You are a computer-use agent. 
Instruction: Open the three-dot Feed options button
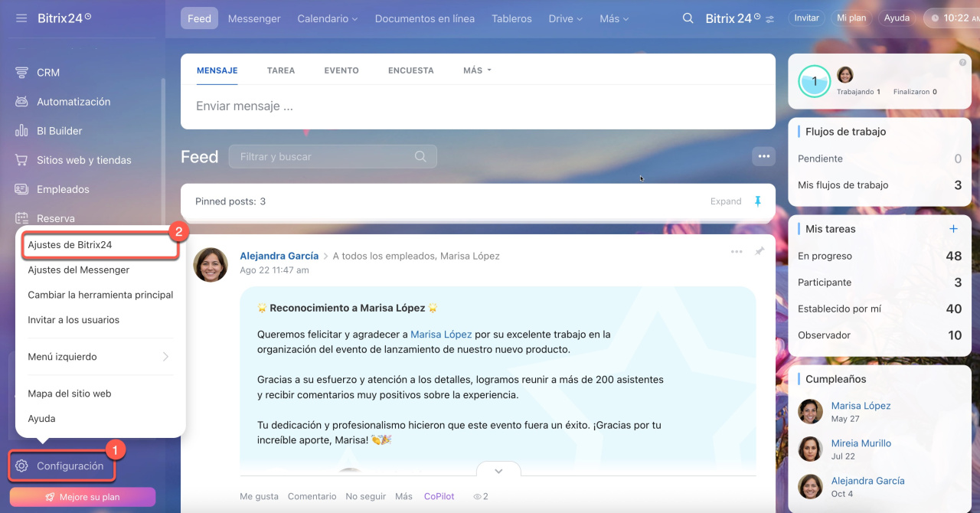763,156
